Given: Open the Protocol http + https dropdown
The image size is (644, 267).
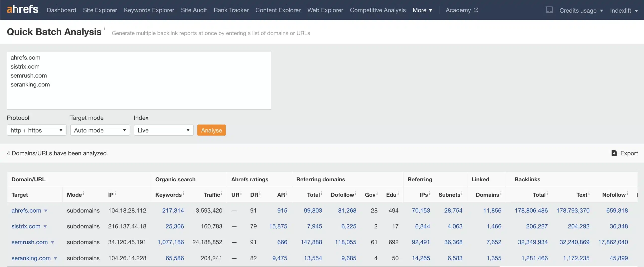Looking at the screenshot, I should coord(36,130).
